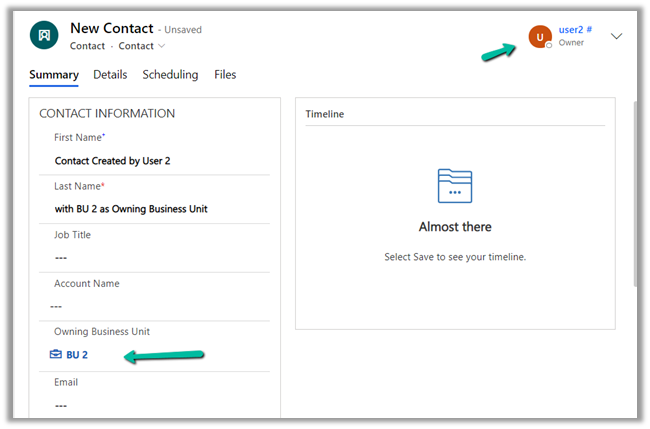Click the Contact entity type label

[87, 46]
